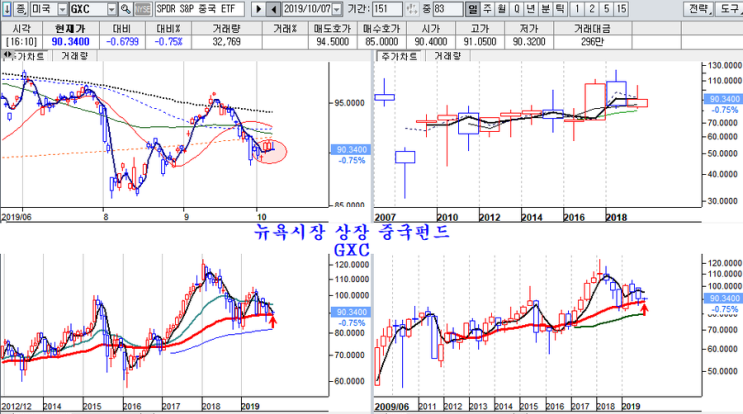
Task: Click the 대비% column header
Action: click(x=169, y=28)
